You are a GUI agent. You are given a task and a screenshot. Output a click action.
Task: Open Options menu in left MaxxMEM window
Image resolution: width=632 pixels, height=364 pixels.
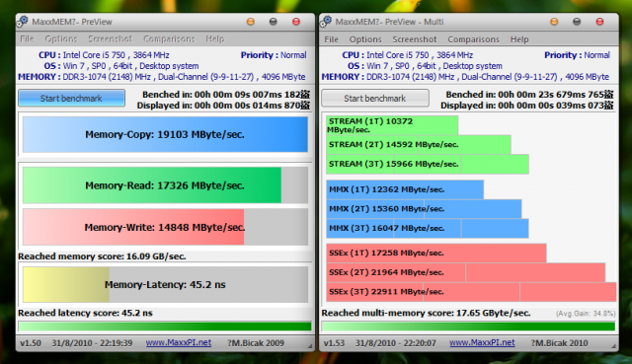61,39
